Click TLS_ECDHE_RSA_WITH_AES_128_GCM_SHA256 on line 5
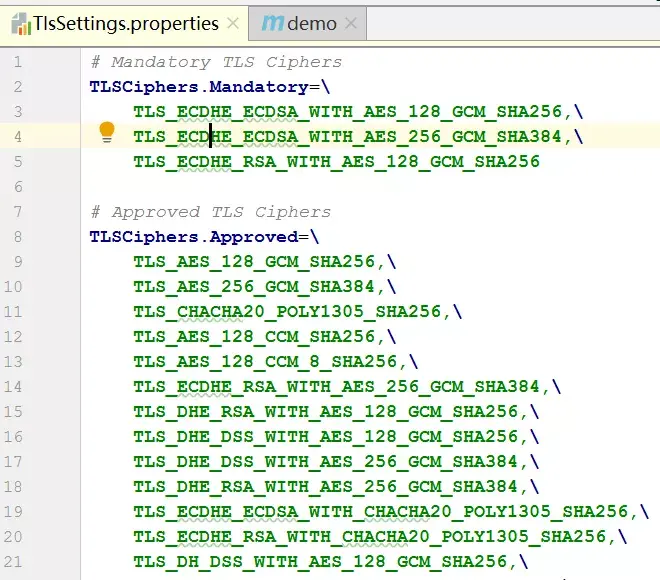 [336, 162]
